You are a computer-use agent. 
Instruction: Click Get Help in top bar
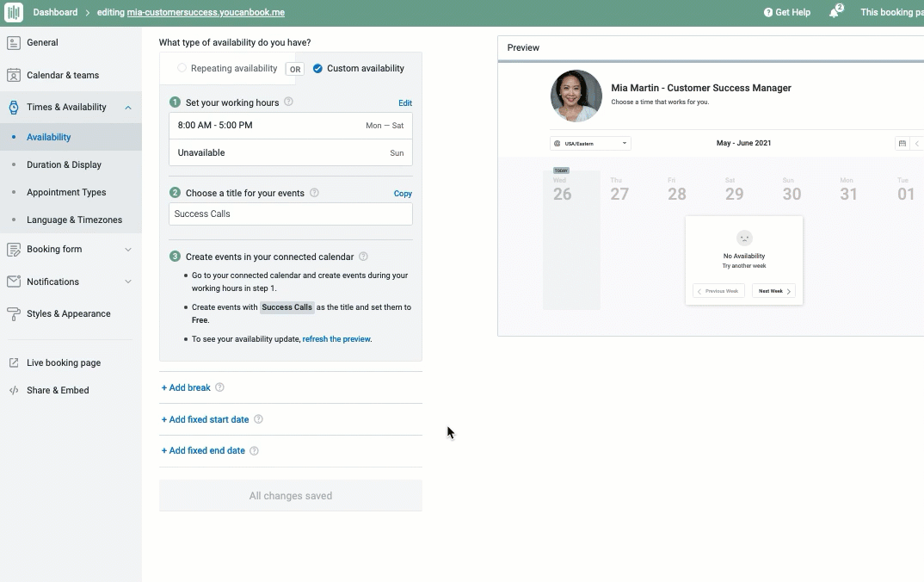pos(787,12)
